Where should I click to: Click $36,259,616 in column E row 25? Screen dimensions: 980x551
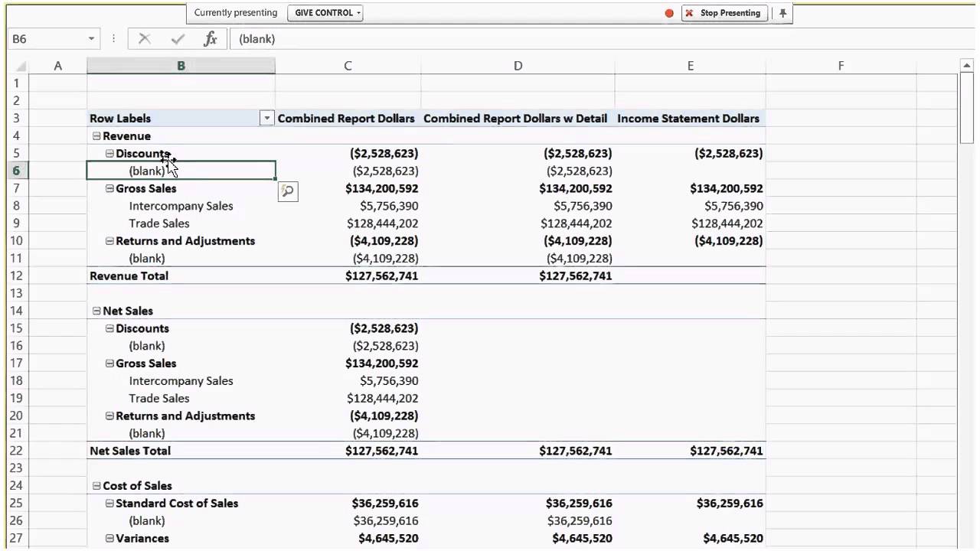pyautogui.click(x=730, y=504)
